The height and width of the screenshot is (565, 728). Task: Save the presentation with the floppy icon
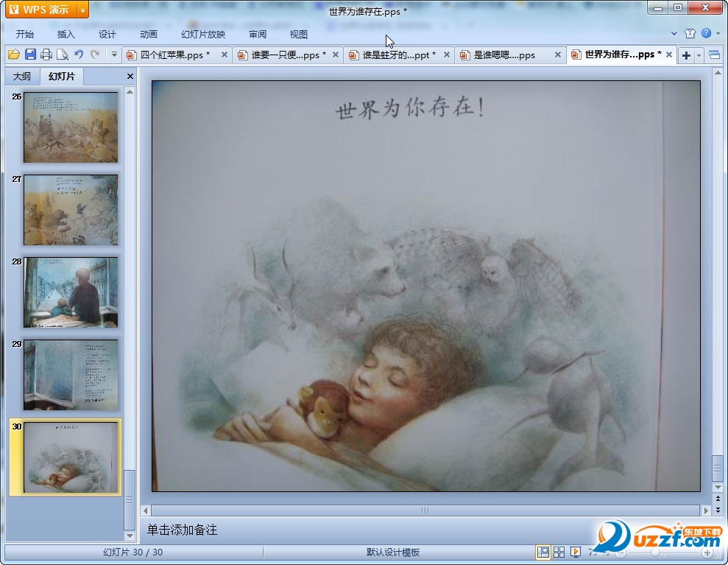(x=30, y=55)
